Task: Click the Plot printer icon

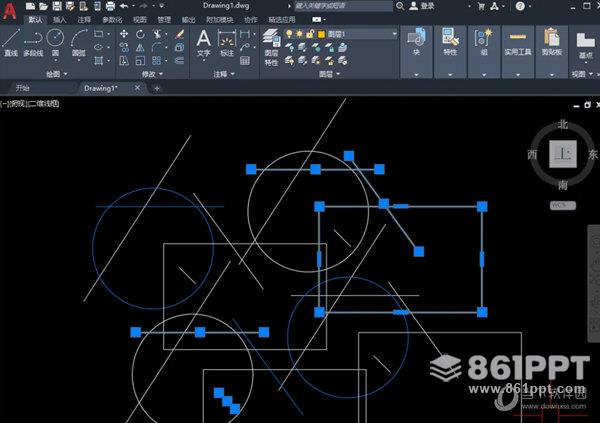Action: click(110, 6)
